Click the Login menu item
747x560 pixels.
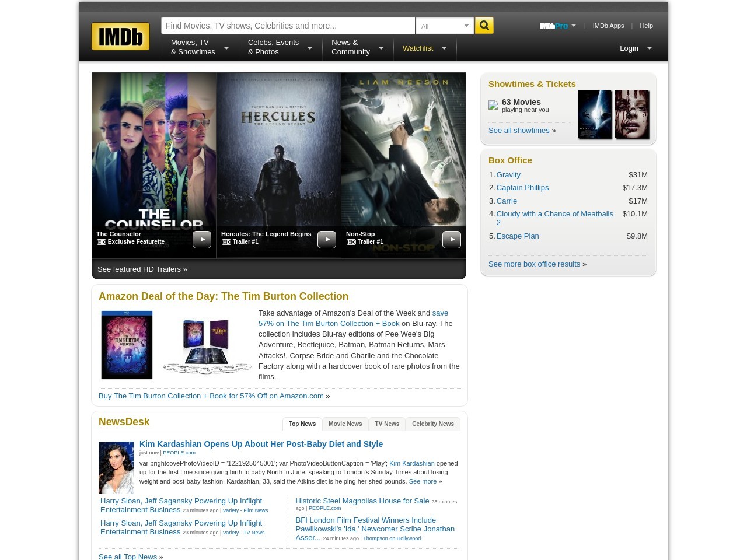629,48
